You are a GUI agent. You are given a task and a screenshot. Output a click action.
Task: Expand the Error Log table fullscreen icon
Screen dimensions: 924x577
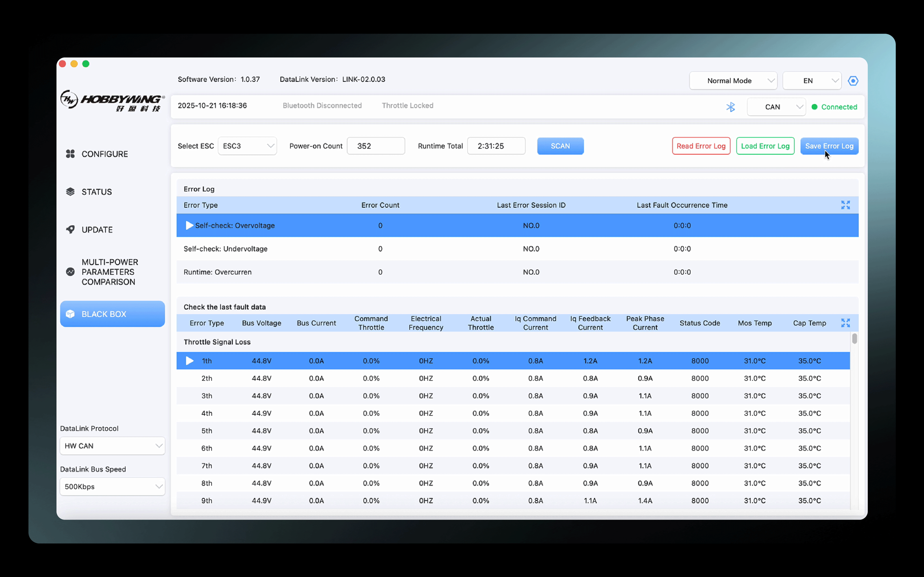845,205
